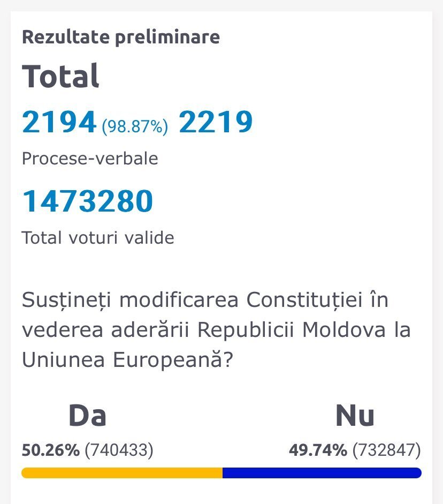Click the blue Nu bar segment

point(322,473)
